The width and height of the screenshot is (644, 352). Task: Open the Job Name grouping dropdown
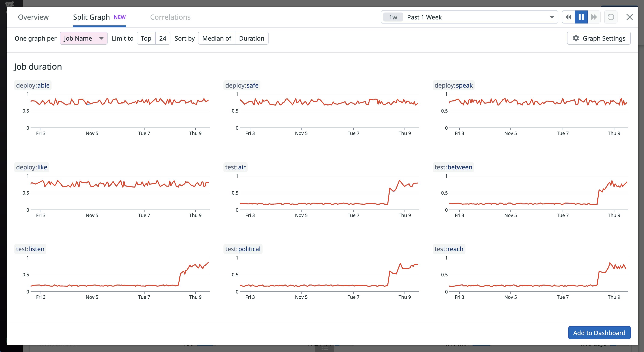pos(84,38)
